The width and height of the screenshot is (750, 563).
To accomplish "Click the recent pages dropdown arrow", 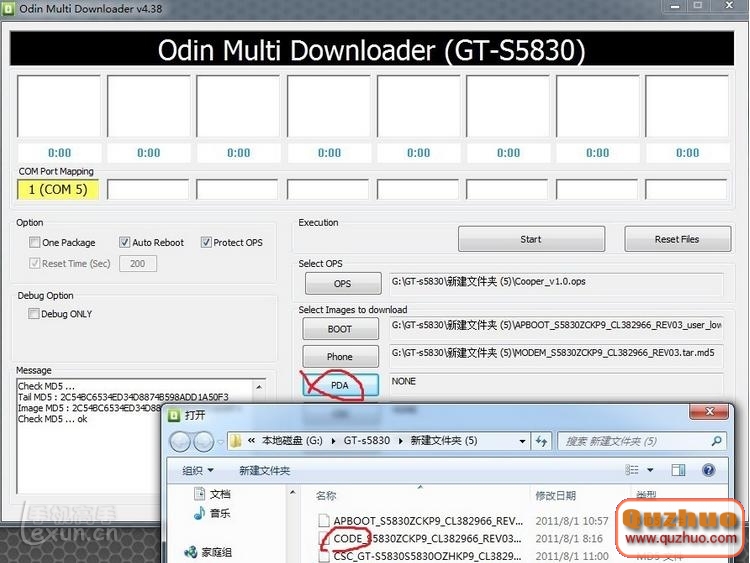I will pos(220,442).
